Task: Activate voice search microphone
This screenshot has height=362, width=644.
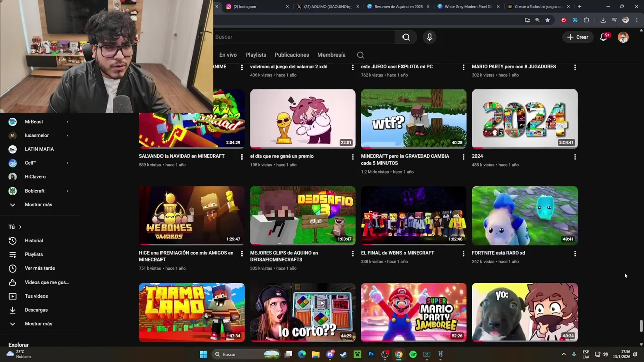Action: 429,37
